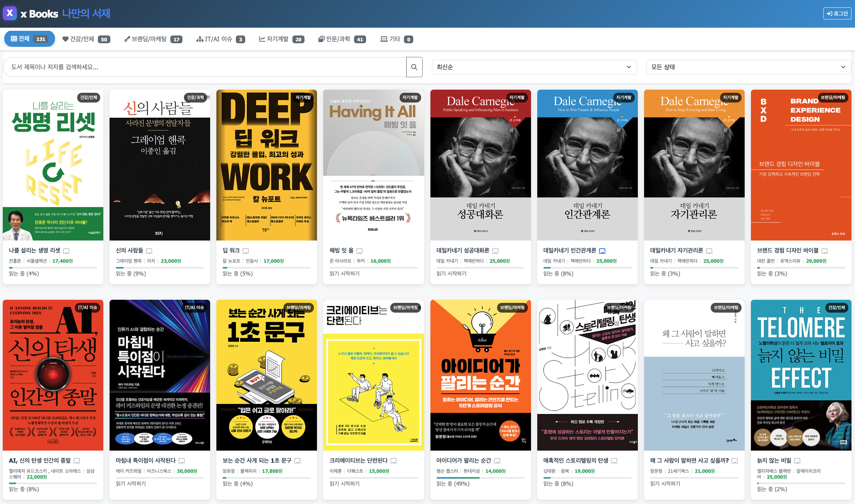Click the note icon beside 해빙 잇 올
Screen dimensions: 855x504
[x=359, y=251]
